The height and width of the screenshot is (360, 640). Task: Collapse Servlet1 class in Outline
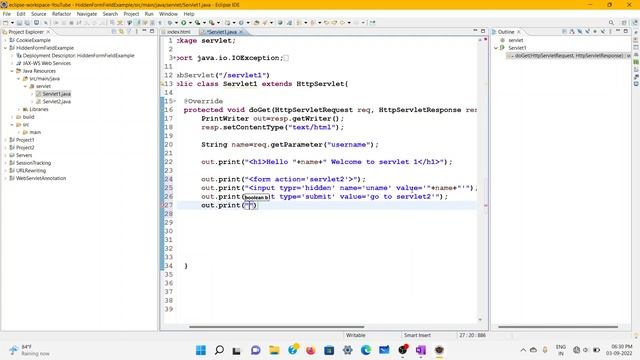(x=496, y=48)
